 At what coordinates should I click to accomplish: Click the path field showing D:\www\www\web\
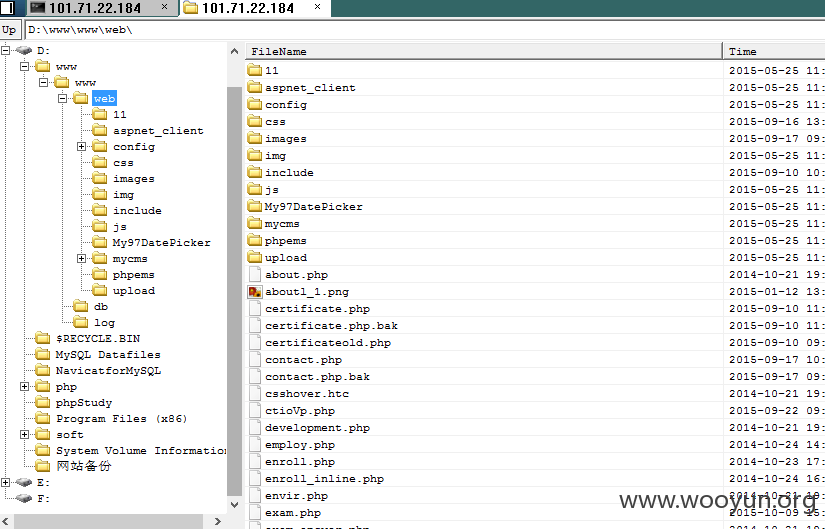(x=425, y=30)
